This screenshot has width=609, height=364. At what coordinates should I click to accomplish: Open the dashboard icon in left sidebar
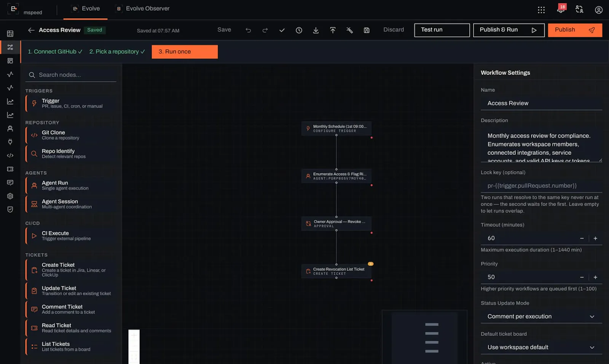(10, 34)
